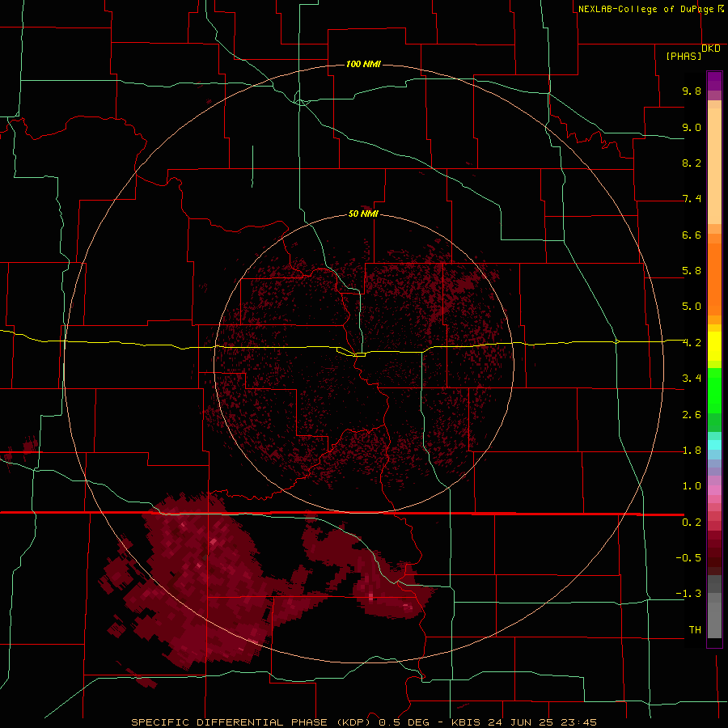Pick the gray segment at the color bar bottom
Image resolution: width=728 pixels, height=728 pixels.
point(714,620)
